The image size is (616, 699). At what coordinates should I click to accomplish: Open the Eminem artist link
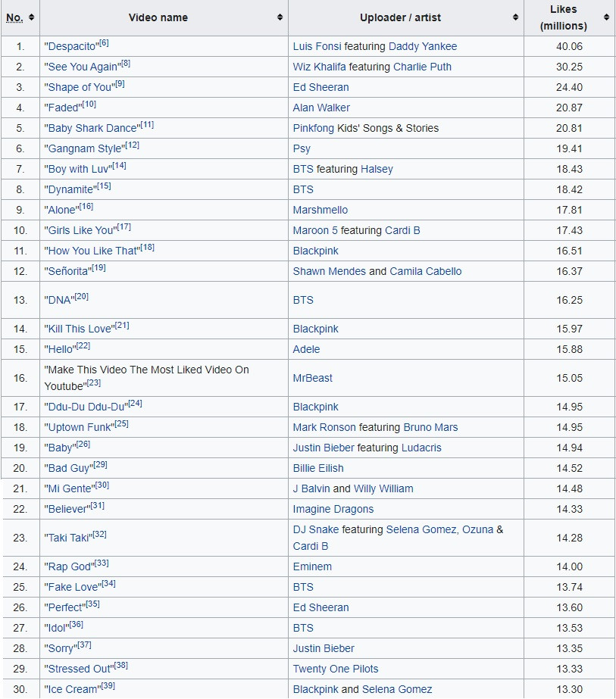tap(312, 567)
